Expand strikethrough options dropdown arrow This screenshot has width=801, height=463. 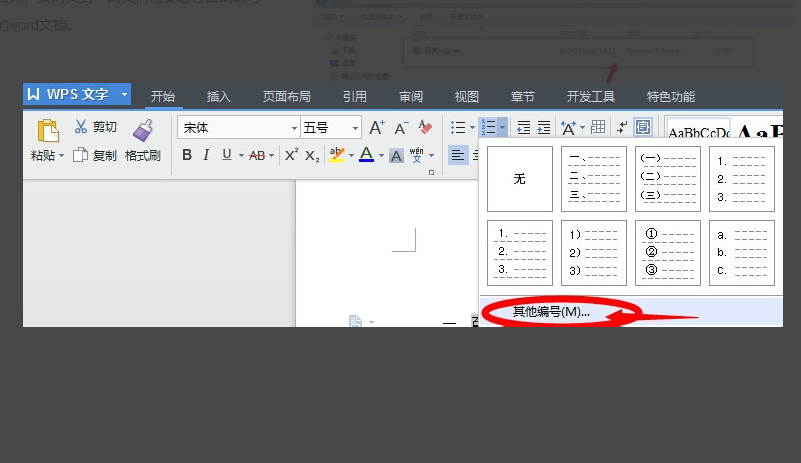271,155
